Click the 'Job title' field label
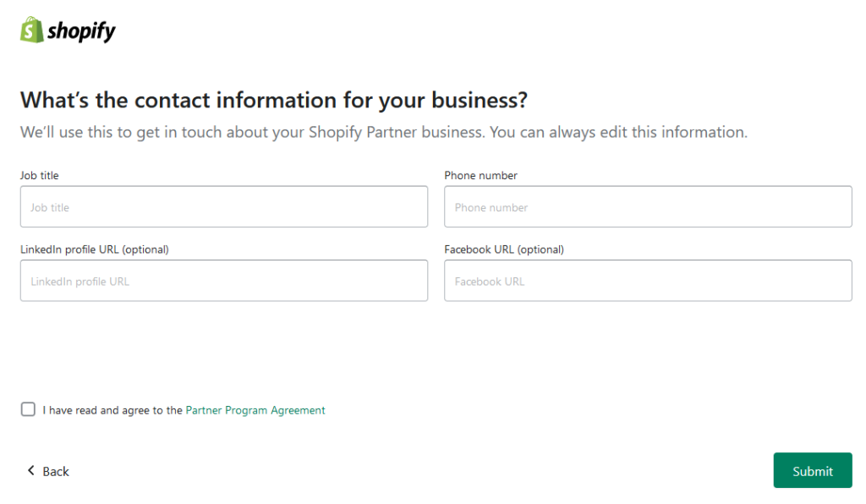This screenshot has width=866, height=504. coord(40,176)
